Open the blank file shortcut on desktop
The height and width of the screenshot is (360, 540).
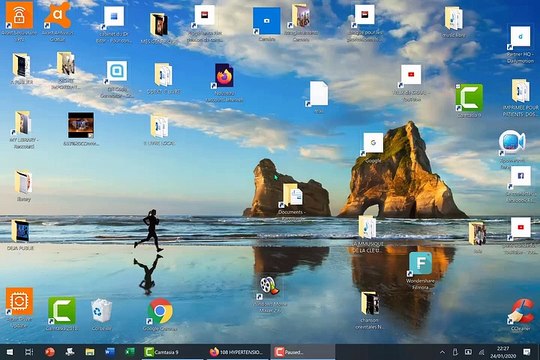point(318,93)
